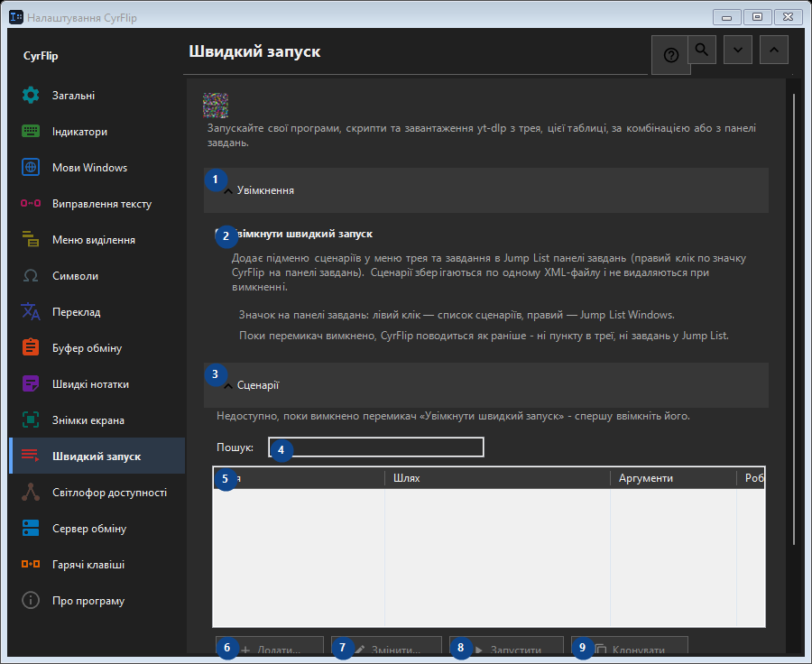The image size is (812, 664).
Task: Minimize the Налаштування CyrFlip window
Action: click(x=726, y=17)
